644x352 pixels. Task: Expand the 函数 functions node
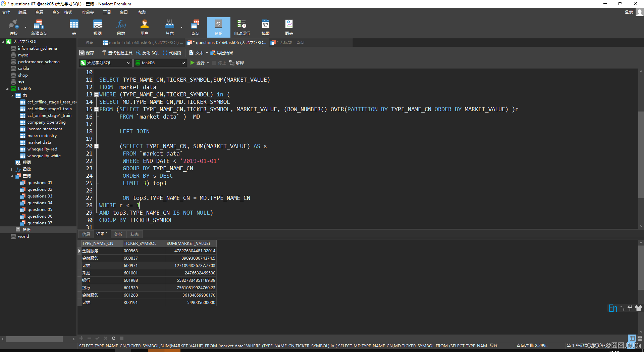[x=12, y=169]
